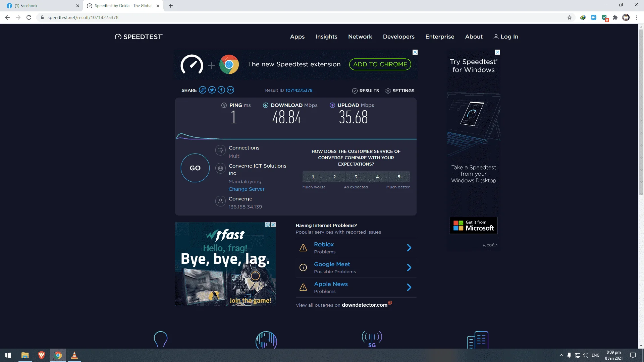Copy the share link icon

point(202,90)
